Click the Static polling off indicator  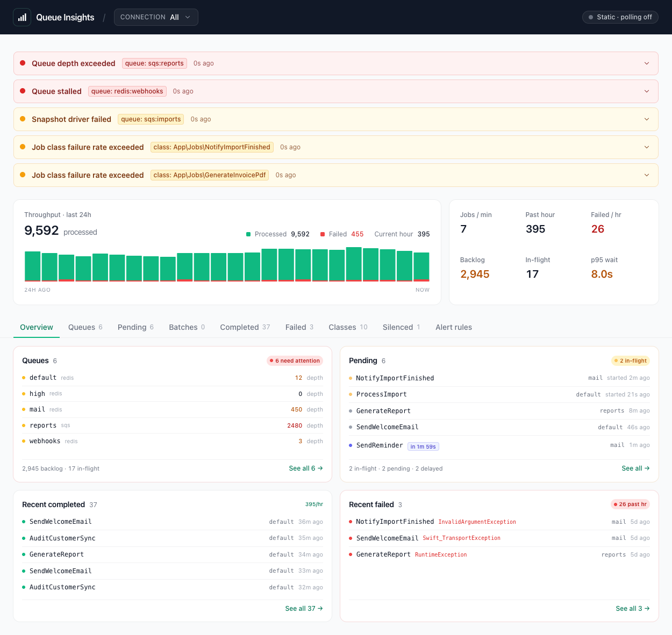click(620, 17)
